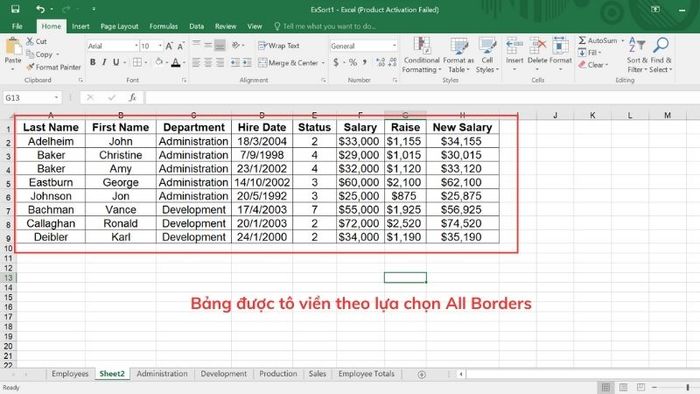Open the Development sheet tab
This screenshot has height=394, width=700.
click(x=223, y=374)
